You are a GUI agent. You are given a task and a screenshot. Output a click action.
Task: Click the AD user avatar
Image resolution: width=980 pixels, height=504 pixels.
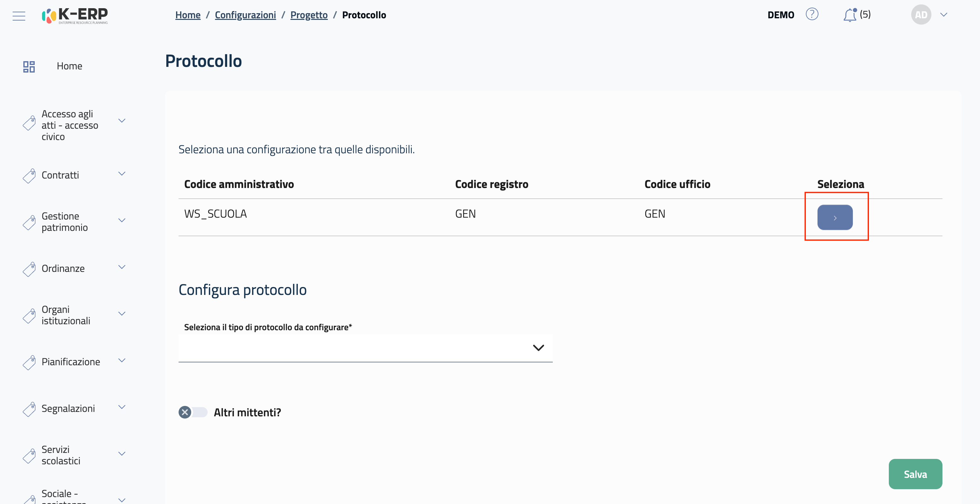pos(921,15)
